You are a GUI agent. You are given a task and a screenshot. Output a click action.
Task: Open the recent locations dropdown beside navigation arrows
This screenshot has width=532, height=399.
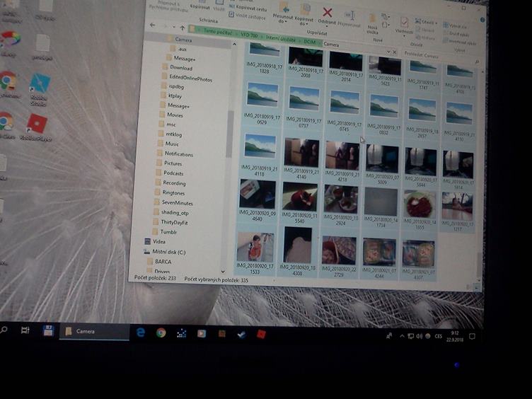[x=174, y=27]
